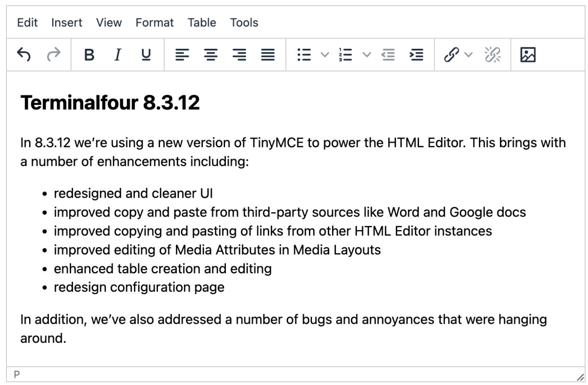
Task: Select the justify text icon
Action: pos(268,55)
